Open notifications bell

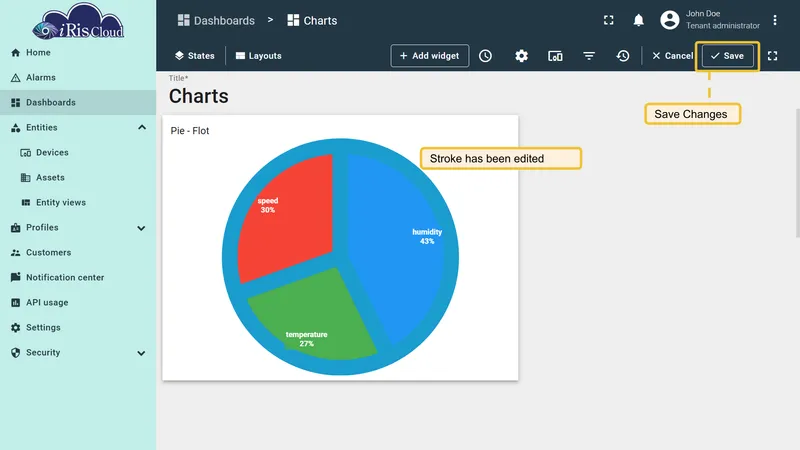tap(638, 20)
